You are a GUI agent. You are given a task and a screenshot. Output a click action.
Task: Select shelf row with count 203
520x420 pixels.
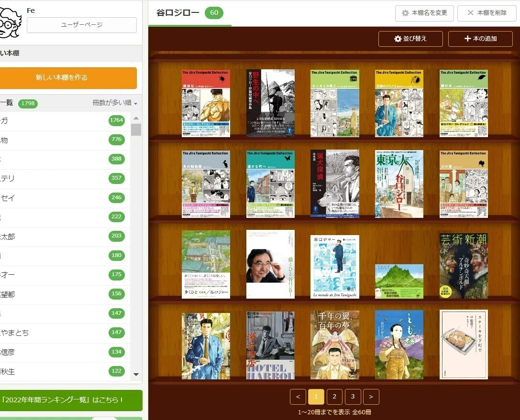pyautogui.click(x=65, y=236)
